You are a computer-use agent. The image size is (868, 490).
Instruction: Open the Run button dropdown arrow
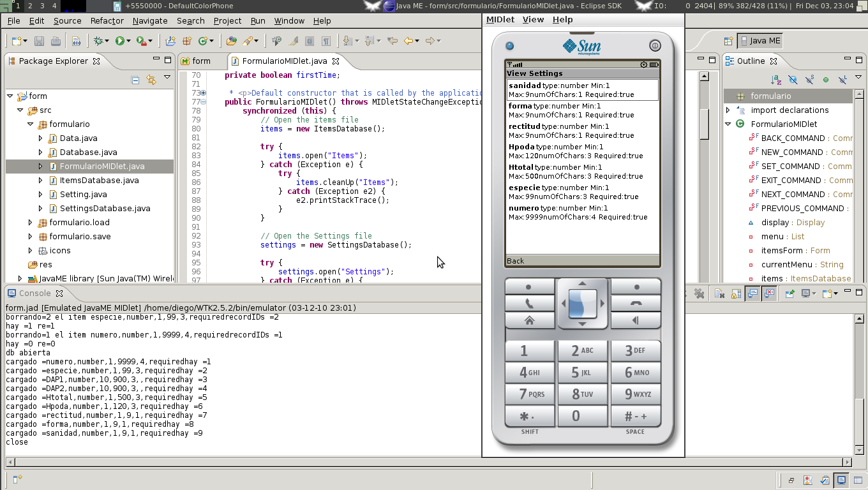click(128, 41)
